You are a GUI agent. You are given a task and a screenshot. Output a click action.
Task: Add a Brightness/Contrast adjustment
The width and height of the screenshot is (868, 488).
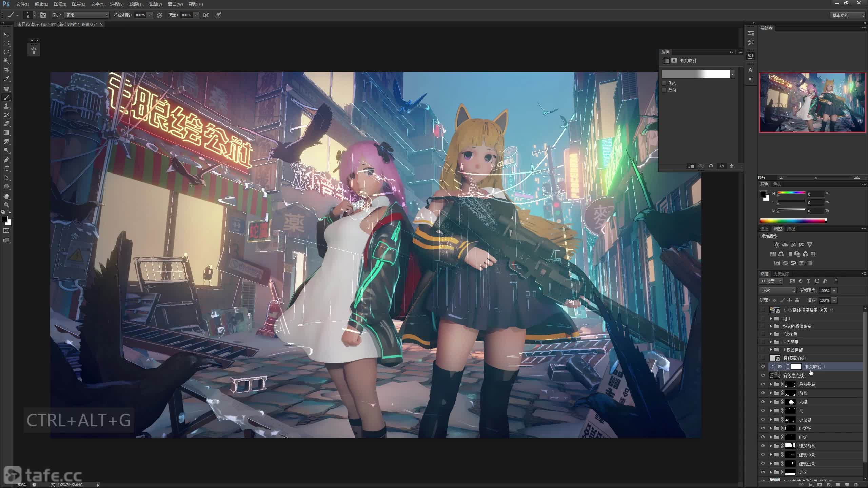(x=777, y=245)
